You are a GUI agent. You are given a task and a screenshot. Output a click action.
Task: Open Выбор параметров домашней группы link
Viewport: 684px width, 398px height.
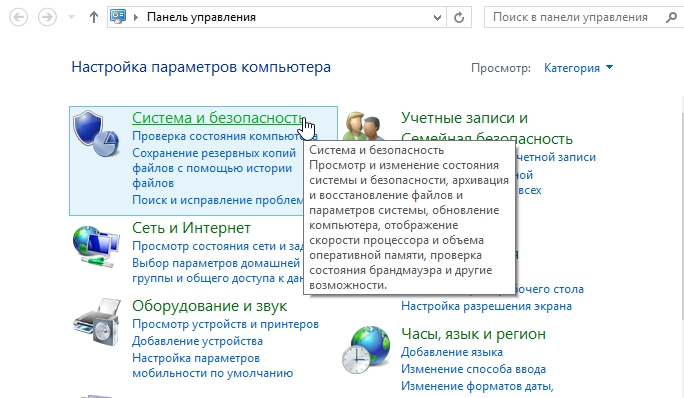(218, 271)
